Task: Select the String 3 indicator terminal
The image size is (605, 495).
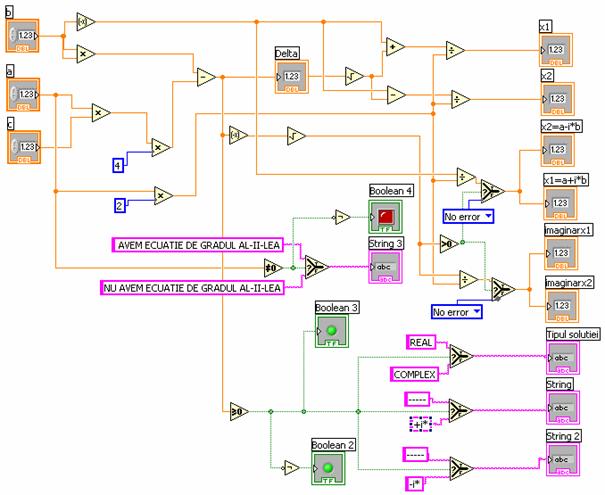Action: point(385,264)
